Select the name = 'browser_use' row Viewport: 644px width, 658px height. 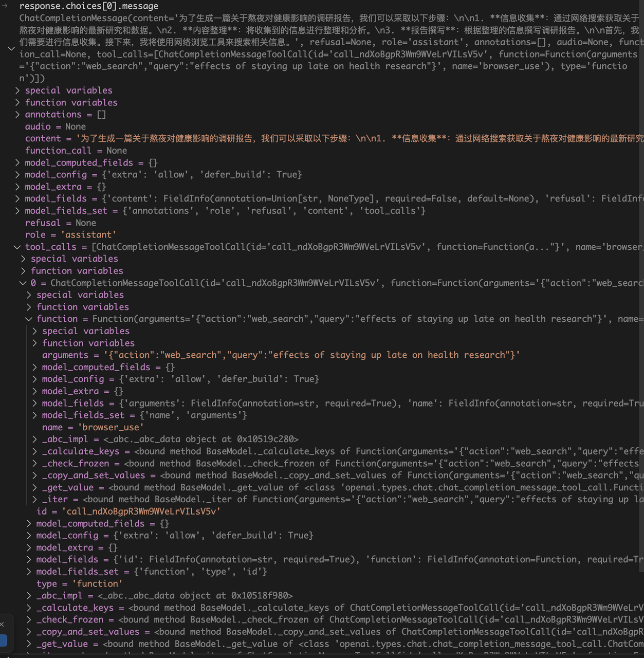click(93, 428)
